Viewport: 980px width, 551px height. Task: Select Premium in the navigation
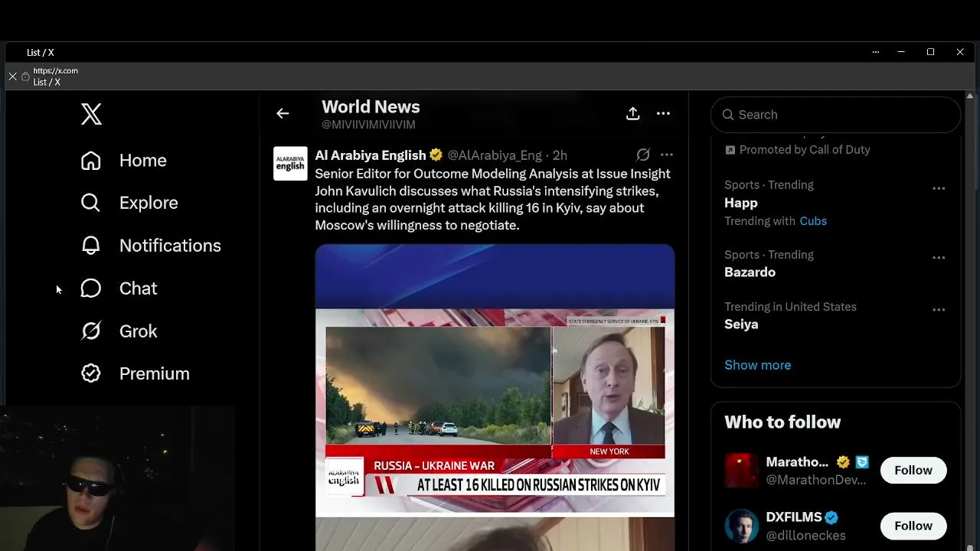[155, 373]
